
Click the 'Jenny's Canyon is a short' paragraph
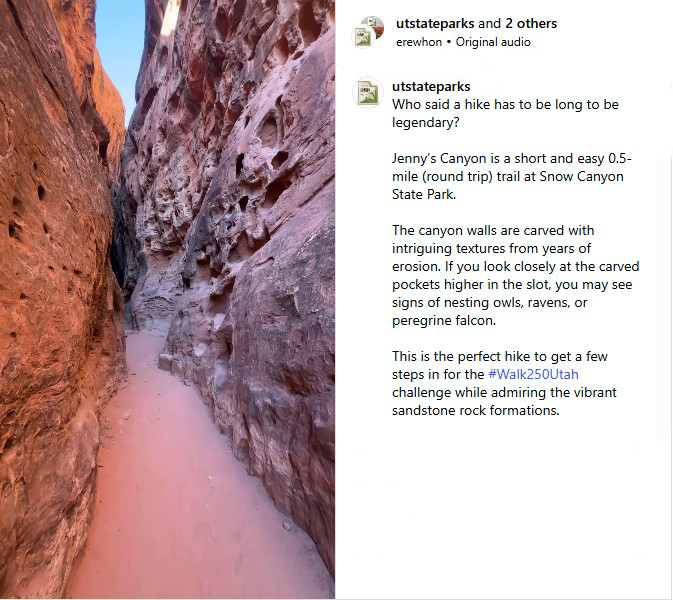pos(512,176)
